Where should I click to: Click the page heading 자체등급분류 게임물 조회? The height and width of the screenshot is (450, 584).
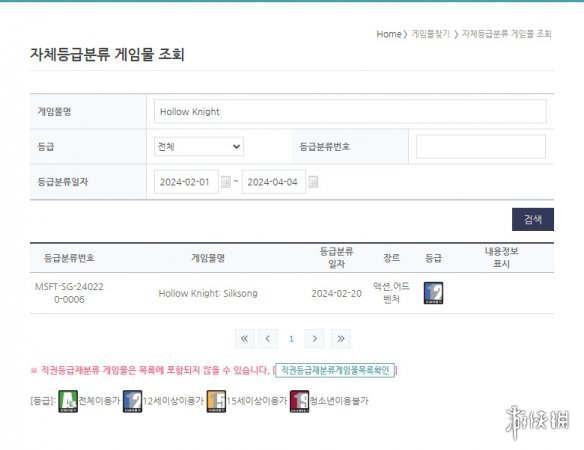(107, 54)
